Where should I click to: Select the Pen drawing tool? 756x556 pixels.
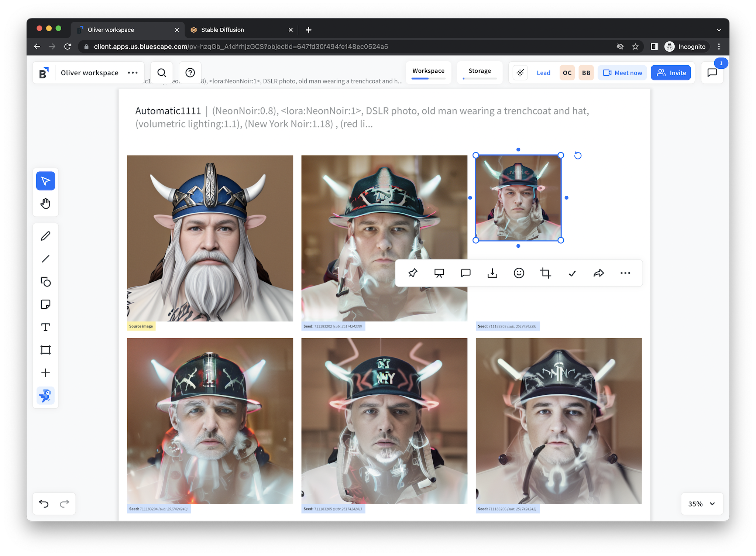(x=45, y=236)
